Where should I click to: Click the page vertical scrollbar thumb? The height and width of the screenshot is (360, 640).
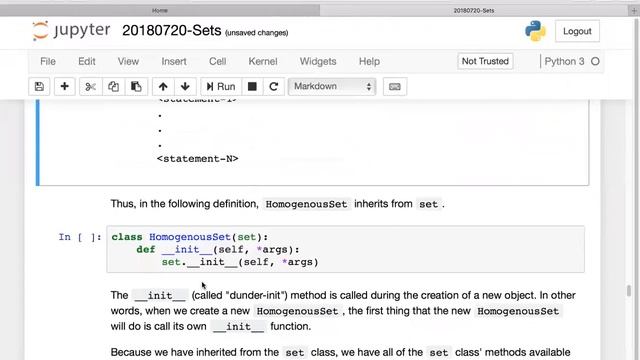point(629,291)
